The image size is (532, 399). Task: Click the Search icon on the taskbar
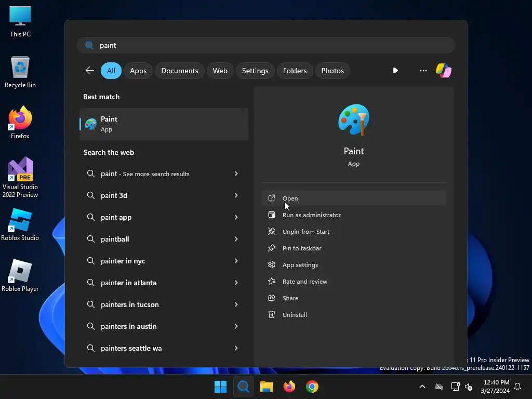coord(243,387)
